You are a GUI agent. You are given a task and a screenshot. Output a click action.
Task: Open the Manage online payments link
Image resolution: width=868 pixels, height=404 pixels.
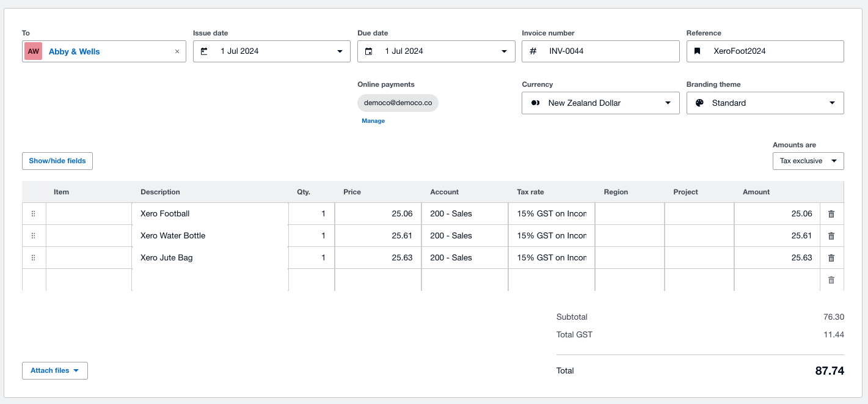373,120
